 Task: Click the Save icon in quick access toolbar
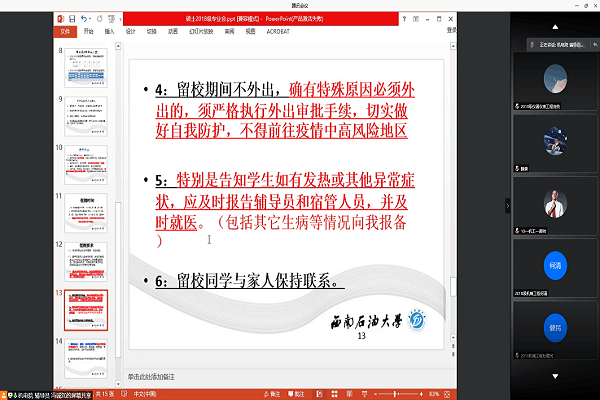tap(73, 19)
